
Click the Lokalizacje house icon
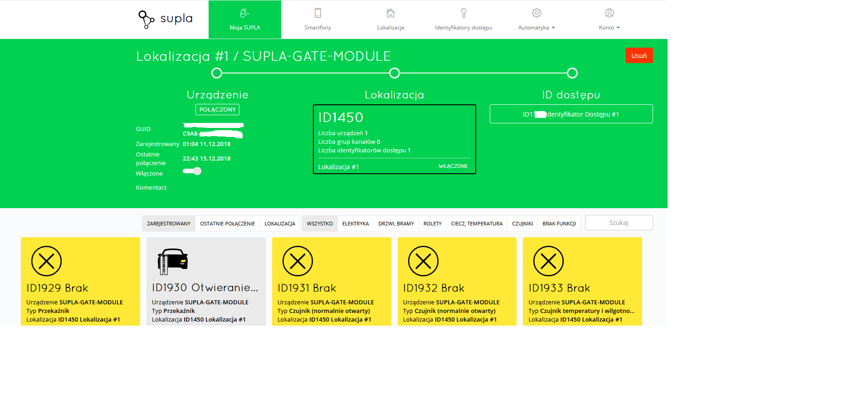click(x=390, y=13)
